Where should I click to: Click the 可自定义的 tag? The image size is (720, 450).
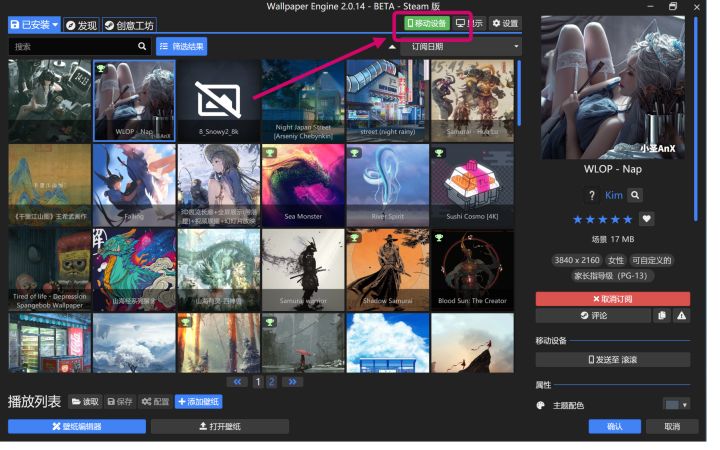pyautogui.click(x=652, y=260)
